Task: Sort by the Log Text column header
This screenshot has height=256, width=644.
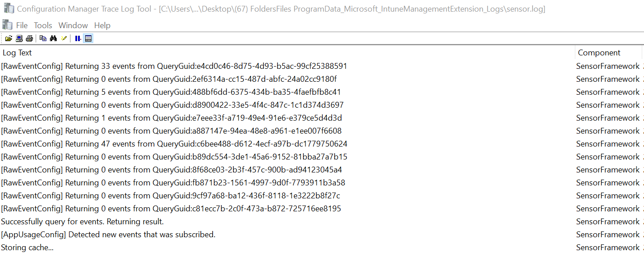Action: coord(288,53)
